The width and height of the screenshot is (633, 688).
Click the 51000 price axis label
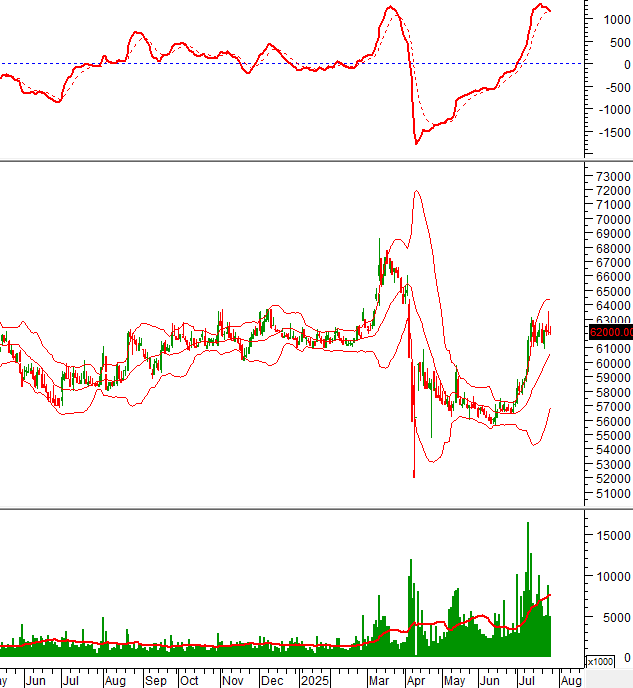click(x=613, y=493)
